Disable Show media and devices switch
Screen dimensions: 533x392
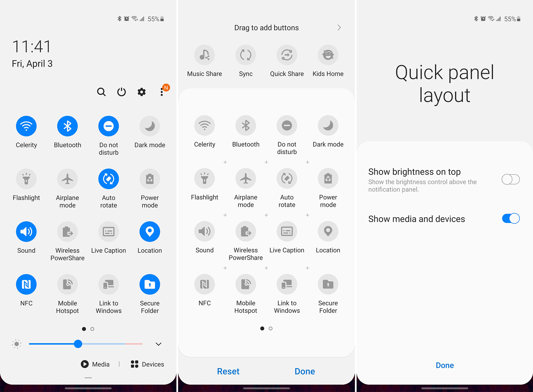pos(511,219)
